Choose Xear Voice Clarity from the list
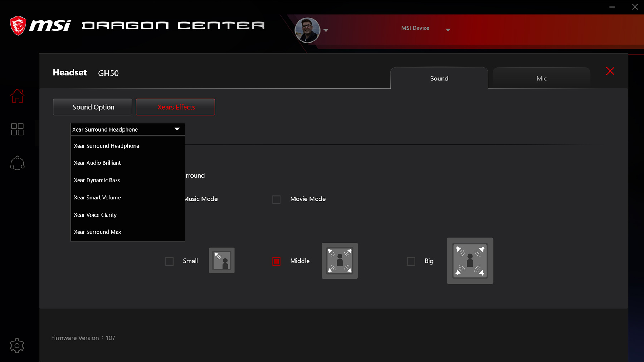 (128, 215)
